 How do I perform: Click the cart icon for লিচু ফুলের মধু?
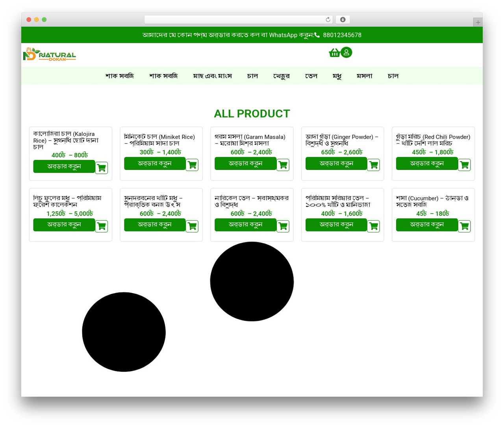(102, 226)
